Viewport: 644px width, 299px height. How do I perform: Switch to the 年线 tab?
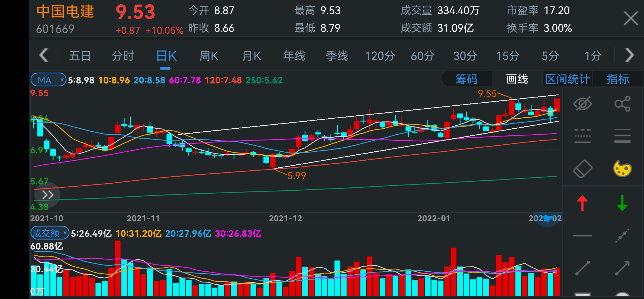pyautogui.click(x=294, y=56)
